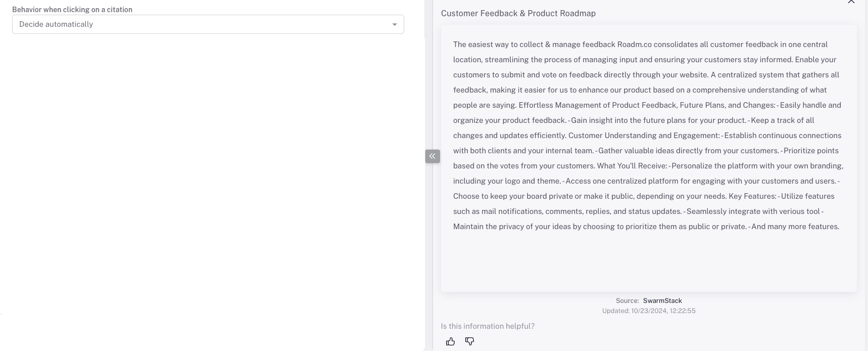Click the thumbs down feedback icon
This screenshot has height=351, width=868.
pyautogui.click(x=469, y=342)
